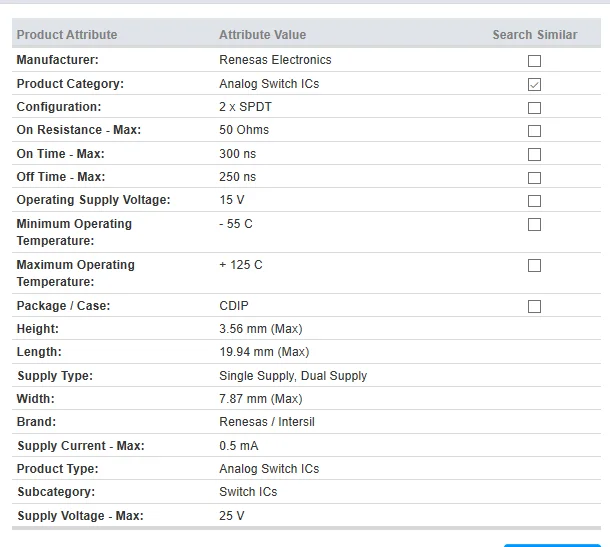
Task: Enable the On Resistance - Max checkbox
Action: 534,131
